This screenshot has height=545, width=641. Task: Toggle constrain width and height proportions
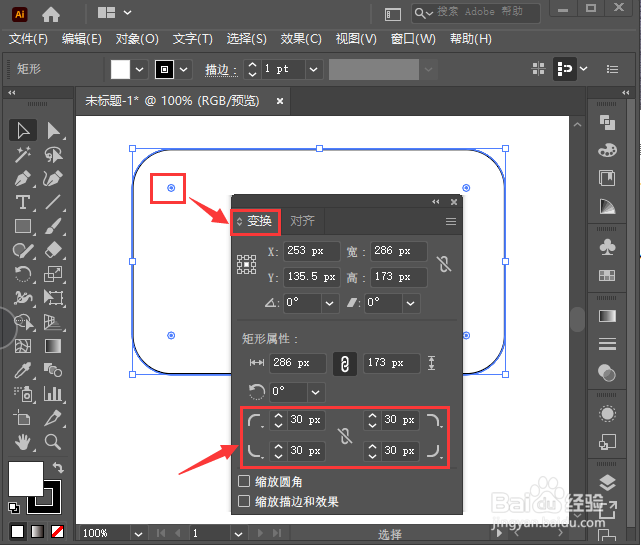(444, 264)
